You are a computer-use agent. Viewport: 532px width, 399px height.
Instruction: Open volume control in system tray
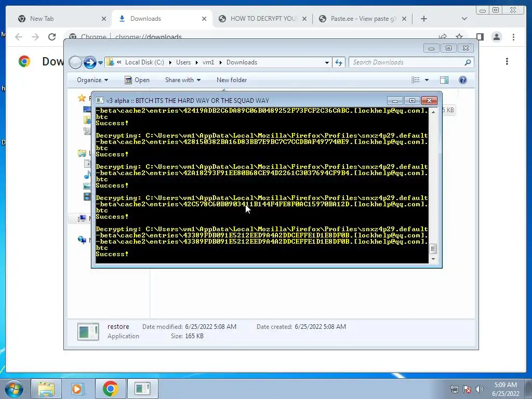point(480,389)
